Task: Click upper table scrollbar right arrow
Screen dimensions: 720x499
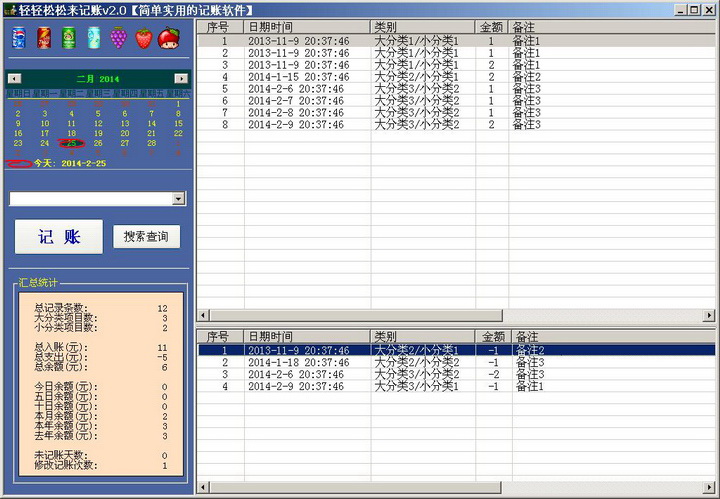Action: click(x=709, y=315)
